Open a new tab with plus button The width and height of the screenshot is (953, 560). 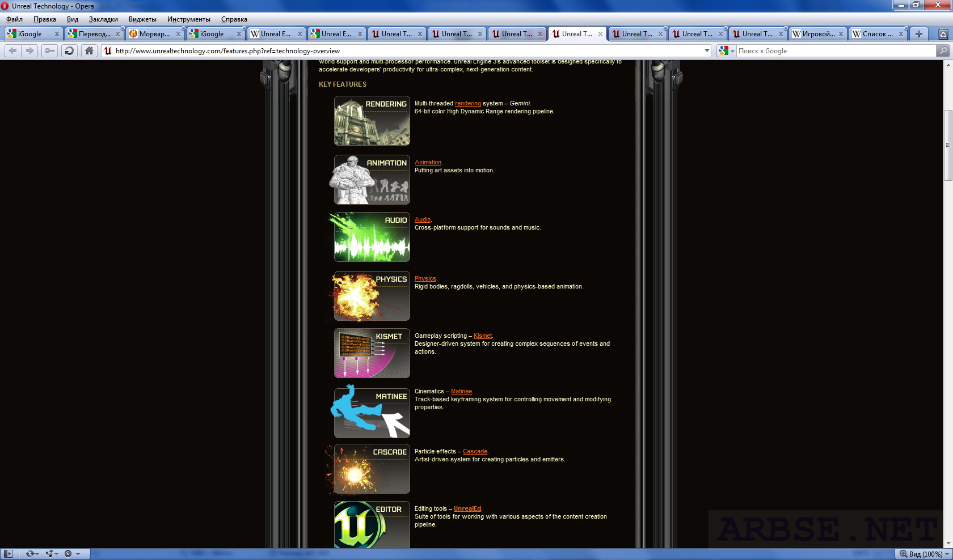click(x=919, y=34)
